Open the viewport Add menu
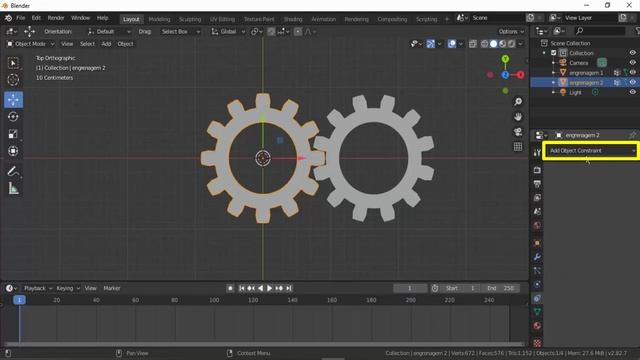 pos(106,44)
